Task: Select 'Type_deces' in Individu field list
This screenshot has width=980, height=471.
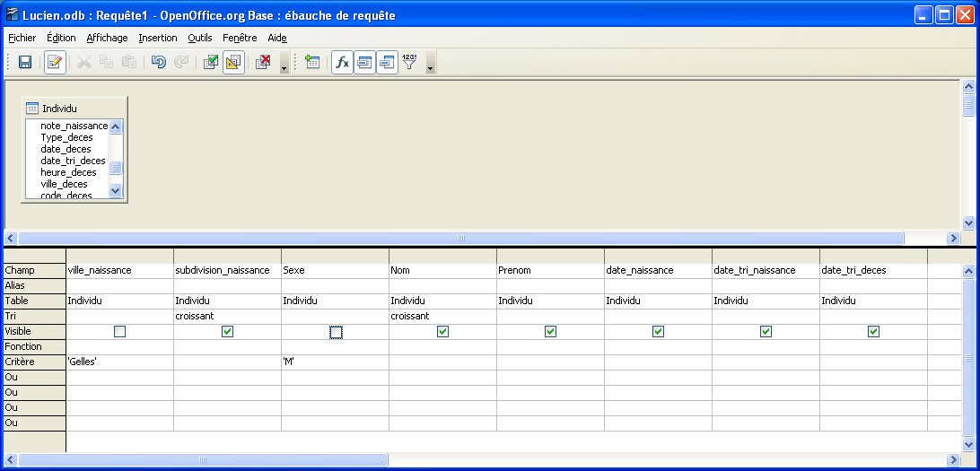Action: [x=66, y=137]
